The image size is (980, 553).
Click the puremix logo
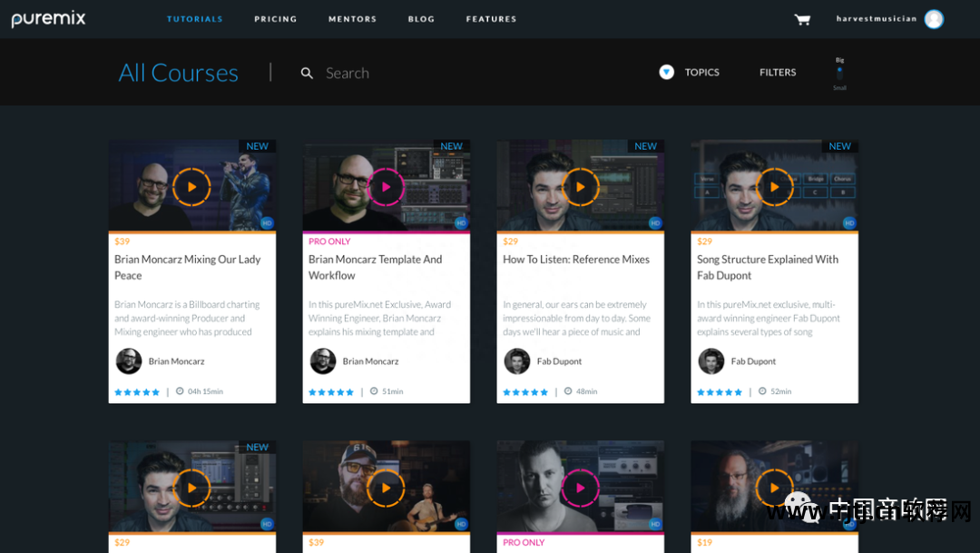[48, 19]
